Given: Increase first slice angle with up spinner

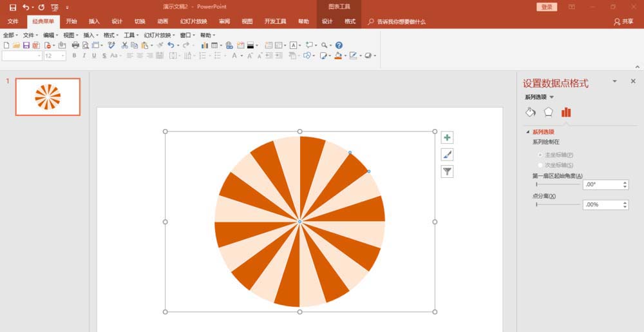Looking at the screenshot, I should (625, 182).
